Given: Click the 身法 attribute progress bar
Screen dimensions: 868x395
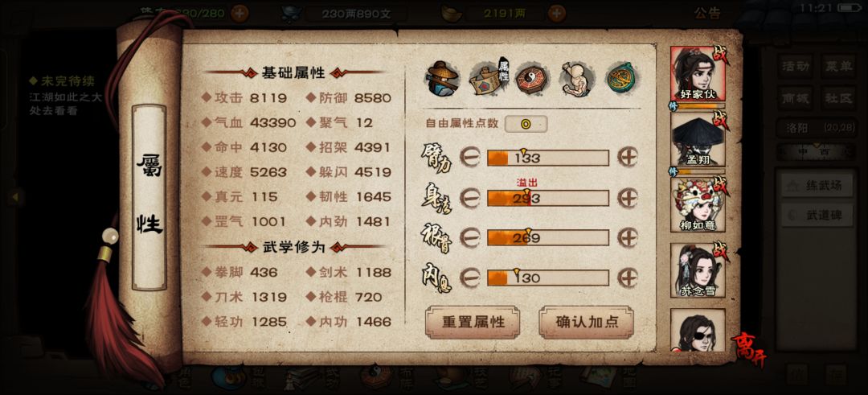Looking at the screenshot, I should [548, 199].
